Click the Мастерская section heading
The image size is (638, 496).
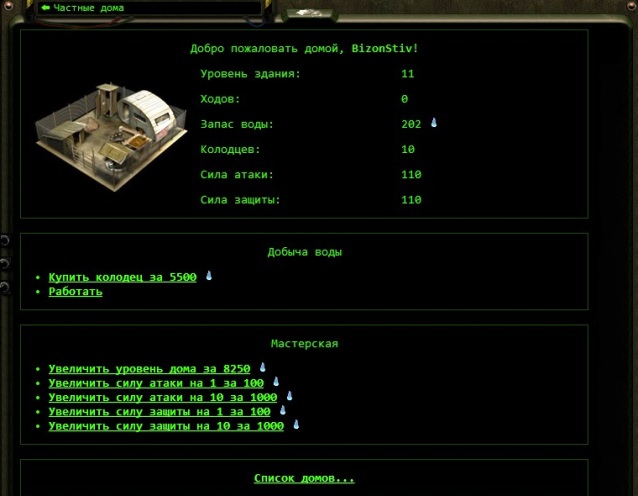(x=304, y=344)
